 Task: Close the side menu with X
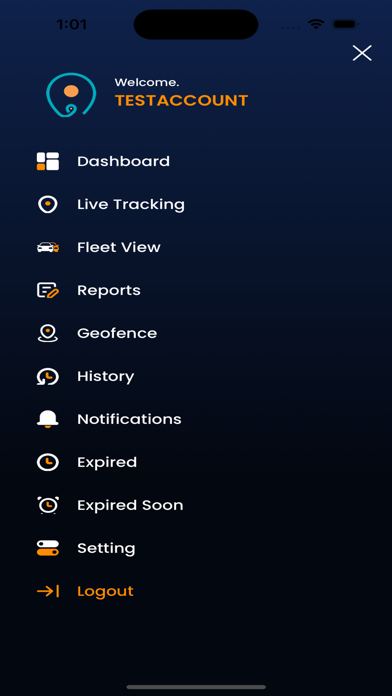click(x=362, y=53)
